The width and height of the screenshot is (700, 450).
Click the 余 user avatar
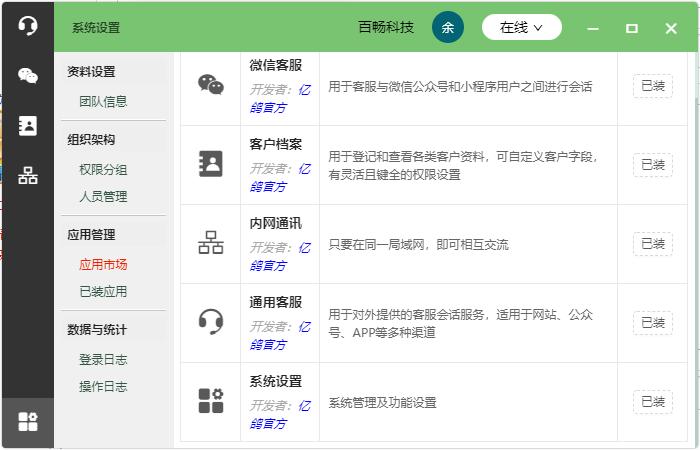point(448,27)
